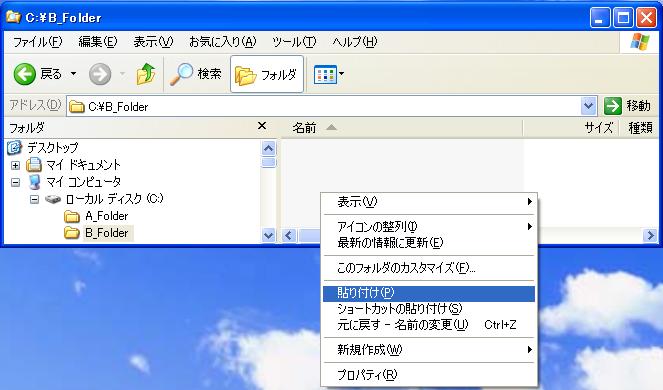
Task: Select マイ ドキュメント in tree
Action: 83,165
